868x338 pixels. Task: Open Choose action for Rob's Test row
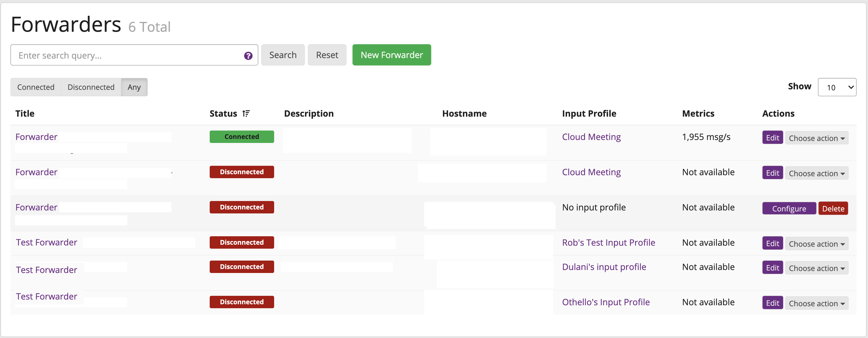coord(816,244)
